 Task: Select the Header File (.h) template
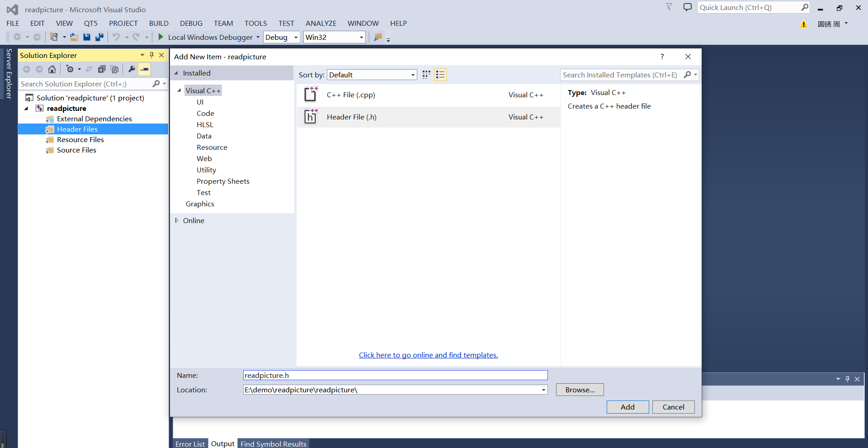[428, 117]
